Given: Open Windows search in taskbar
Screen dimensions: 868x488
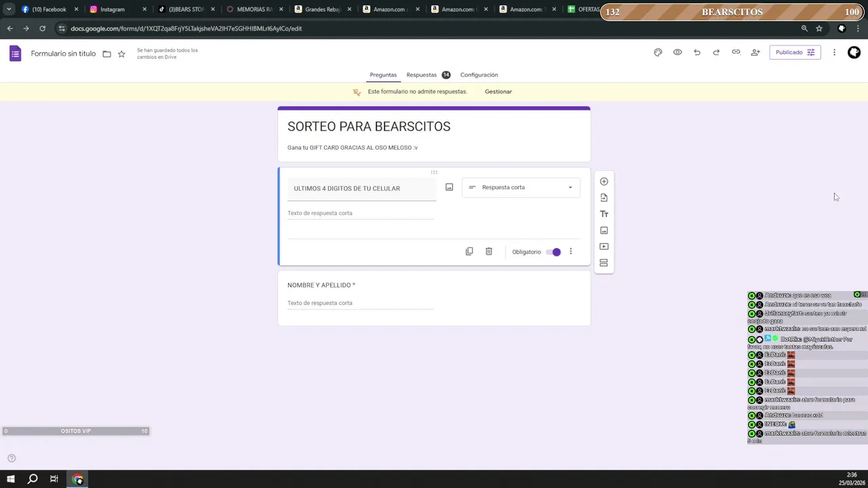Looking at the screenshot, I should [x=32, y=479].
